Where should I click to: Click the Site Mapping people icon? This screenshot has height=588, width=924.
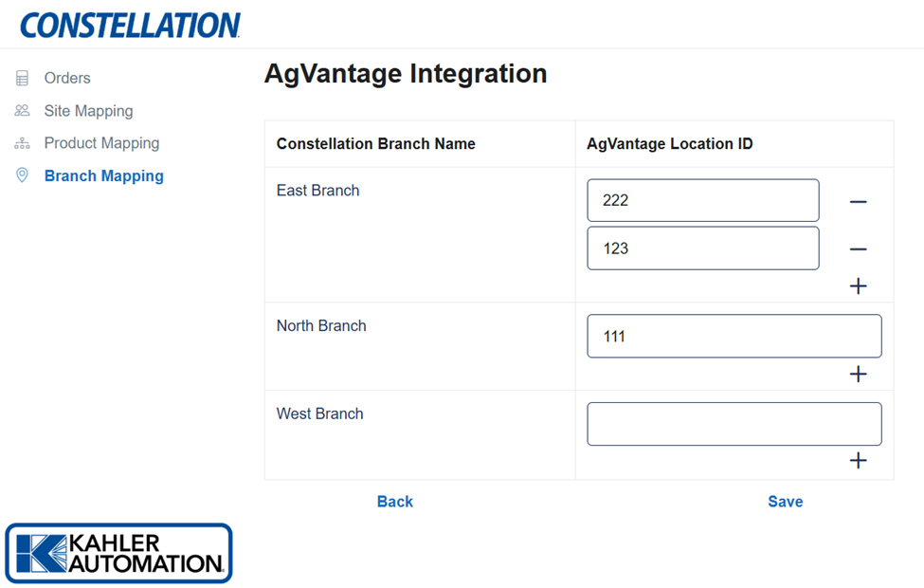[22, 111]
